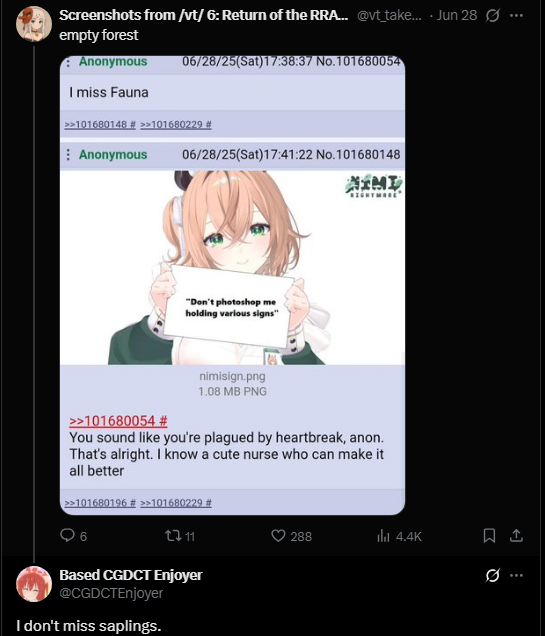Open more options on top tweet
The width and height of the screenshot is (545, 636).
[x=516, y=15]
